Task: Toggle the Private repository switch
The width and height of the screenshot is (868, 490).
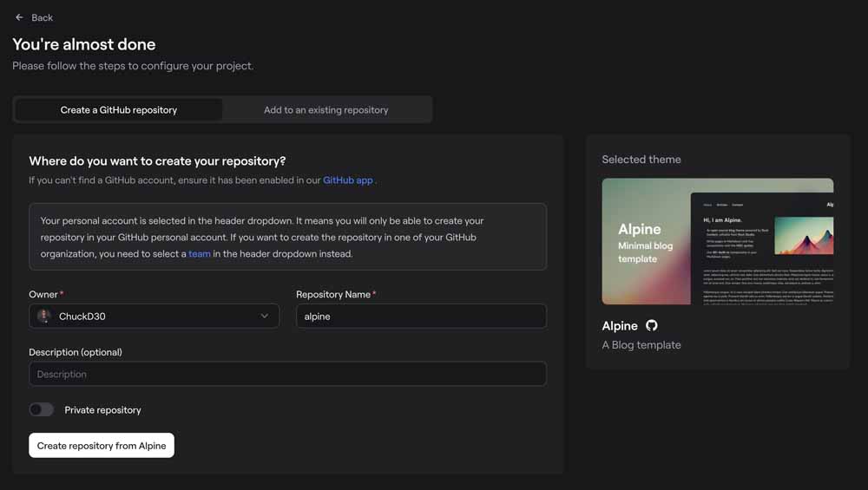Action: pos(42,410)
